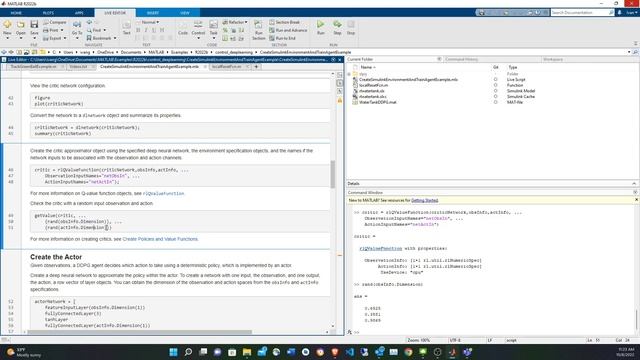Apply underline text formatting
The height and width of the screenshot is (360, 640).
154,30
